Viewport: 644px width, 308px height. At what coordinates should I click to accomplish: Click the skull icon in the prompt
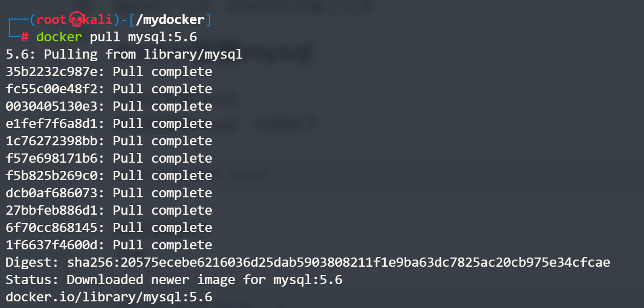tap(76, 20)
